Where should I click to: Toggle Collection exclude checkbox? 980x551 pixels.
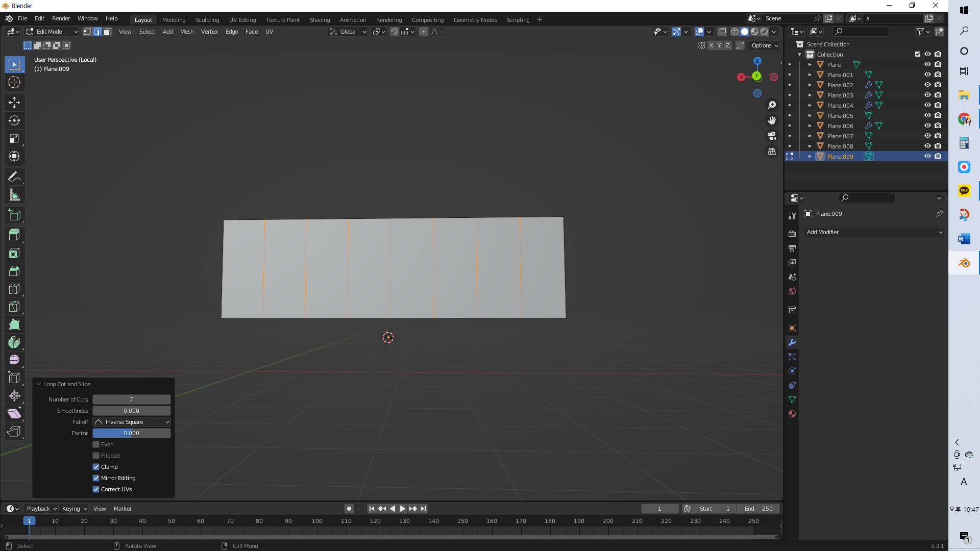(918, 54)
